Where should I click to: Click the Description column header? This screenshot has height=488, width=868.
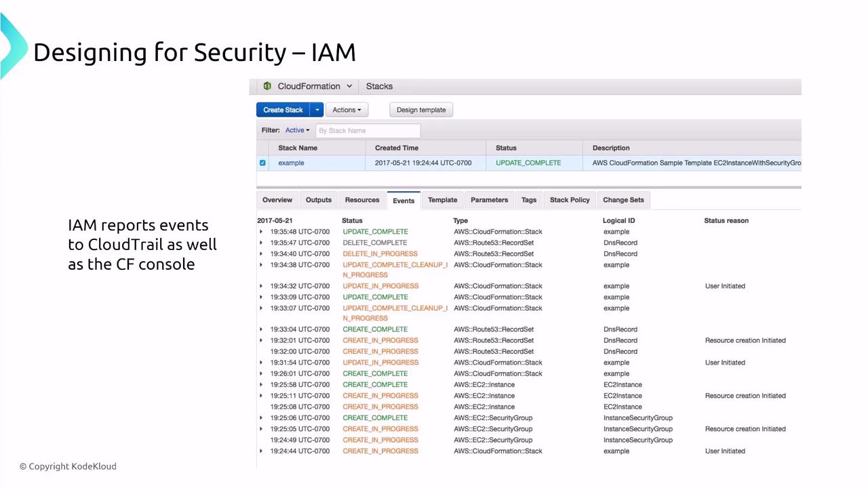pos(611,148)
